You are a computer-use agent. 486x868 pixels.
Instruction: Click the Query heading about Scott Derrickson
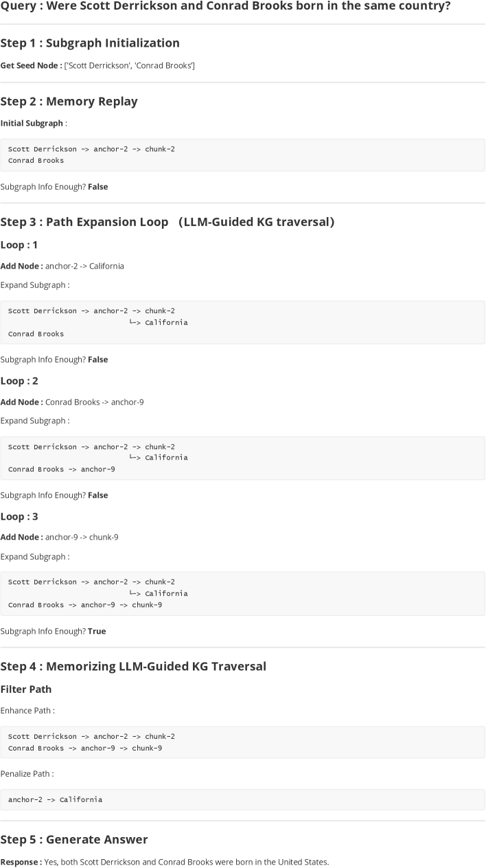pos(225,6)
